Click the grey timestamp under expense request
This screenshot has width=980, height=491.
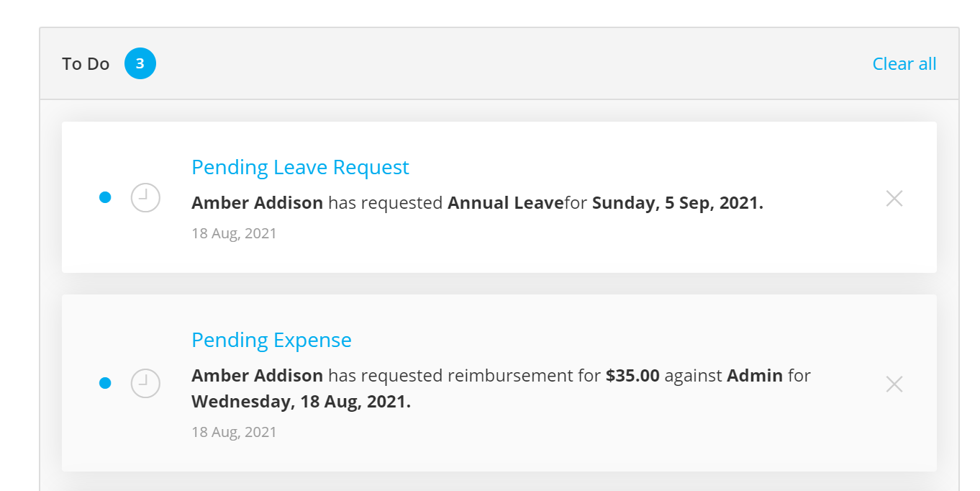[x=234, y=432]
